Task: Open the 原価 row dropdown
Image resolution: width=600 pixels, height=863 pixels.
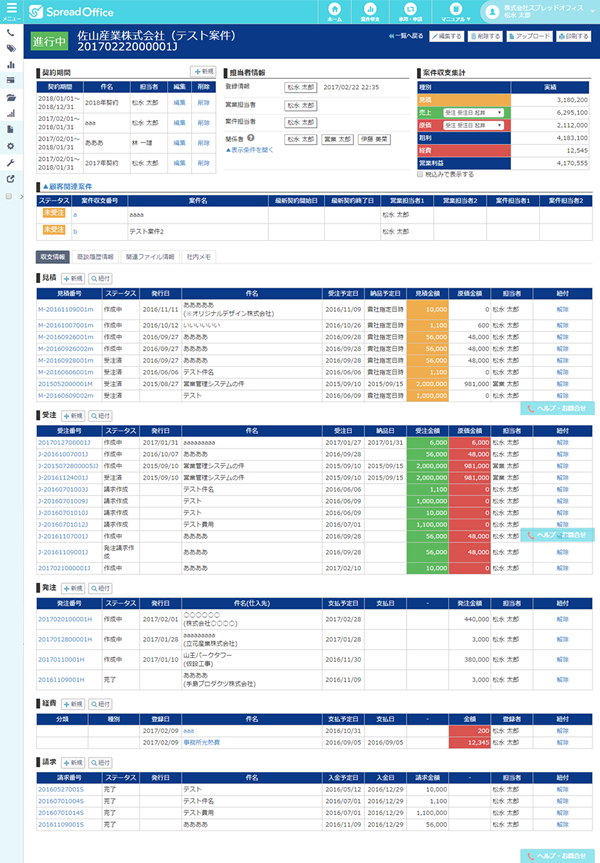Action: (473, 125)
